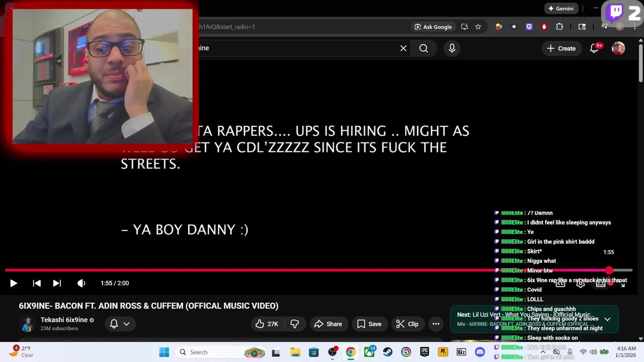The height and width of the screenshot is (362, 644).
Task: Mute the video volume speaker
Action: pyautogui.click(x=81, y=283)
